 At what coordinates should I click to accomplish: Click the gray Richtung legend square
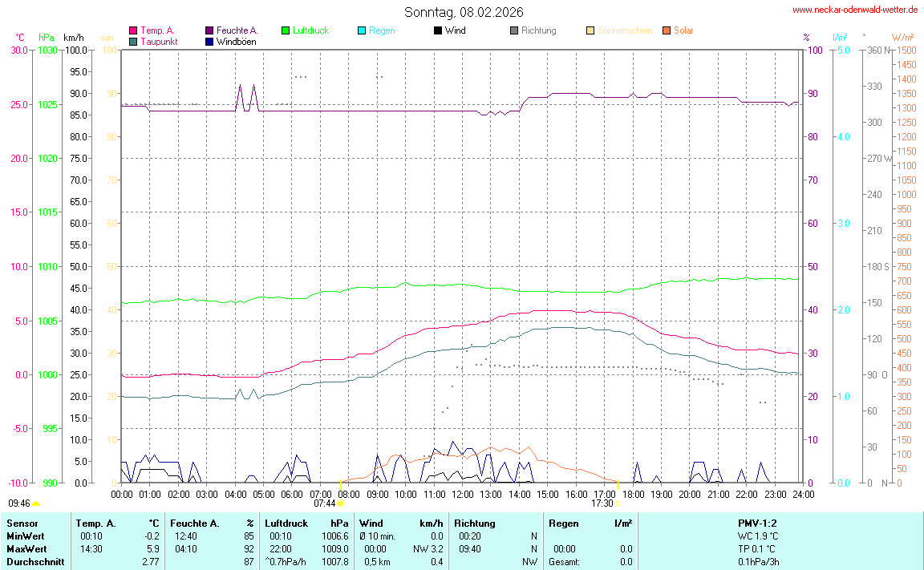point(513,30)
